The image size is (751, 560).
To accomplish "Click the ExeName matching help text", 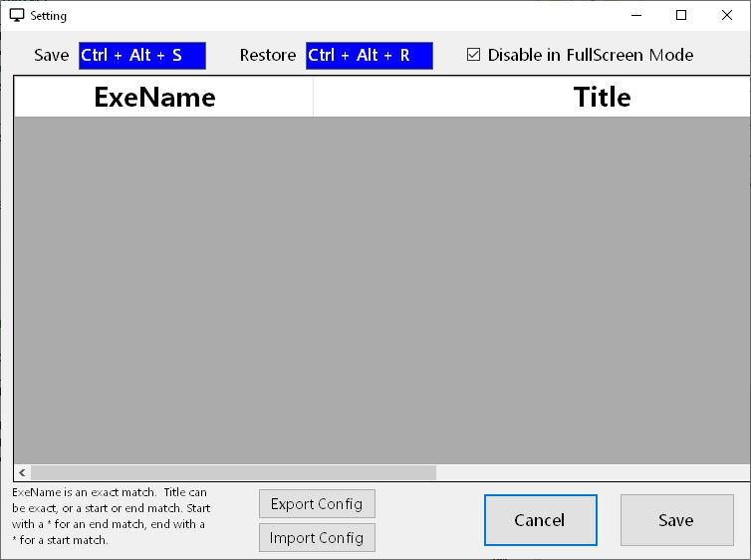I will click(110, 516).
